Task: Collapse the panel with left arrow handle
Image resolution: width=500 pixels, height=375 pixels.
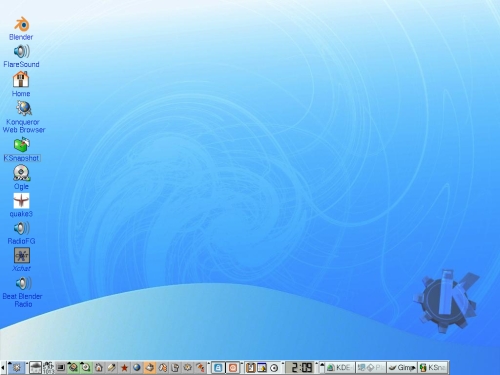Action: [x=3, y=368]
